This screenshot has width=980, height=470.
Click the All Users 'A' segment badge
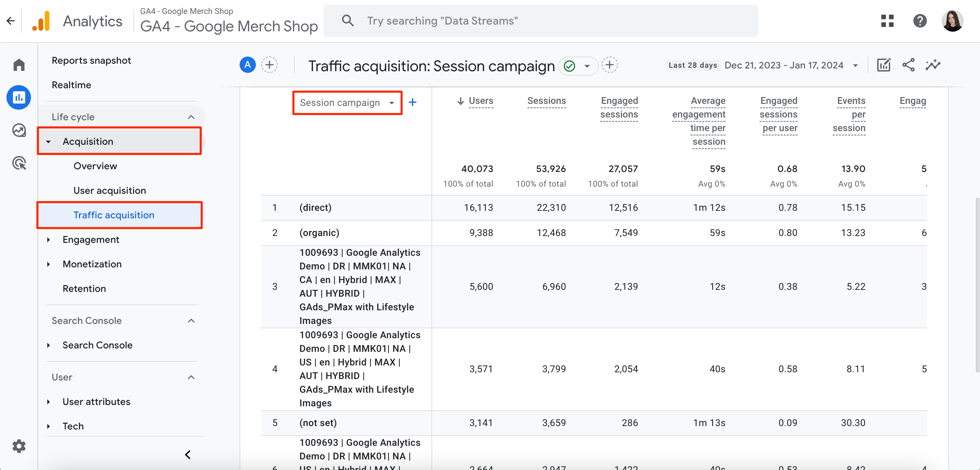(x=248, y=65)
